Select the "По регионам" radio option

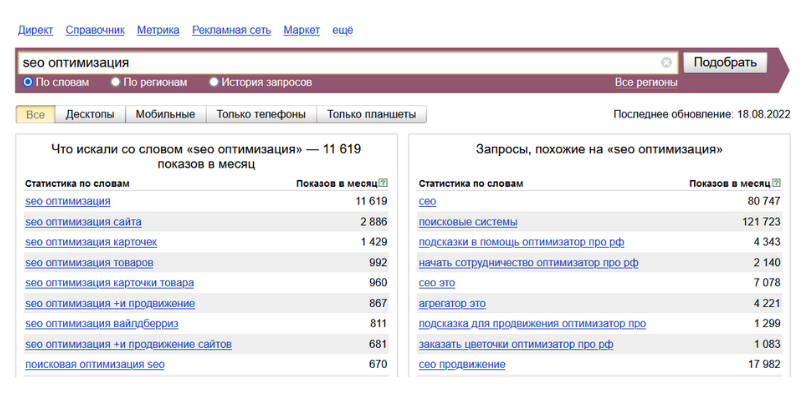(x=115, y=82)
